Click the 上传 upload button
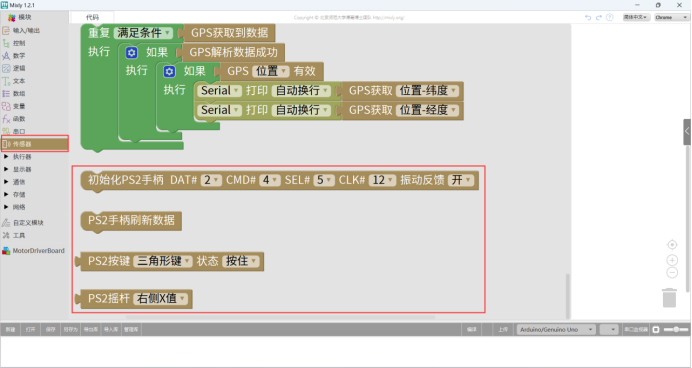 [503, 330]
